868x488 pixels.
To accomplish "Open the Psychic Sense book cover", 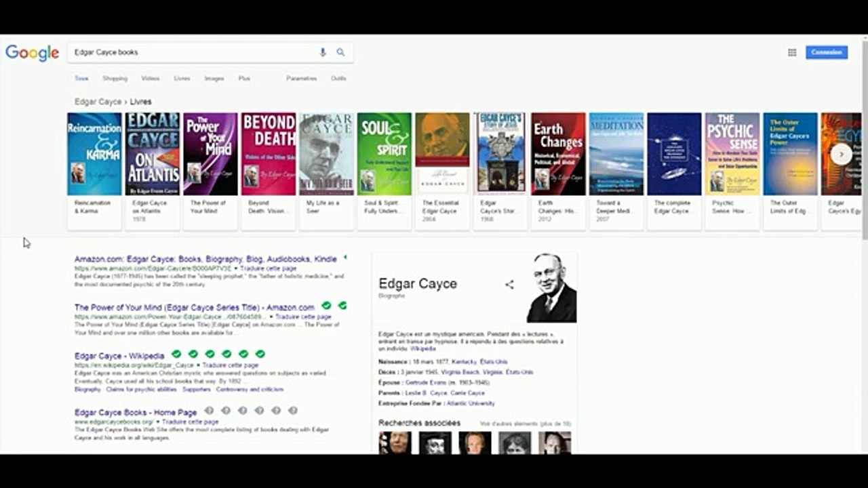I will 732,154.
